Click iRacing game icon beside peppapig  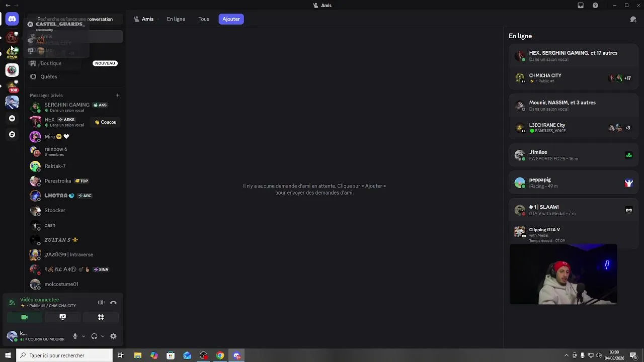point(628,183)
